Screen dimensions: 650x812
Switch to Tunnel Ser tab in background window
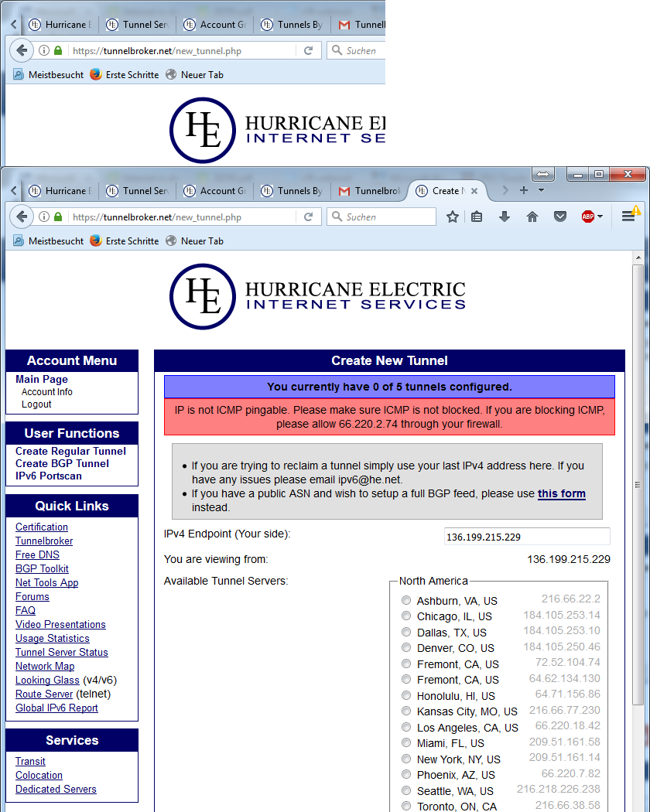[138, 24]
